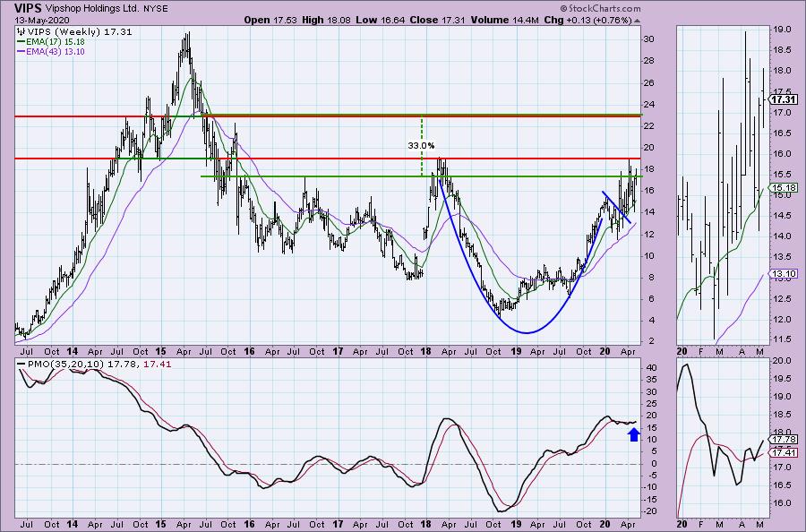The height and width of the screenshot is (532, 806).
Task: Click the 19.5 label on zoom PMO axis
Action: coord(782,379)
